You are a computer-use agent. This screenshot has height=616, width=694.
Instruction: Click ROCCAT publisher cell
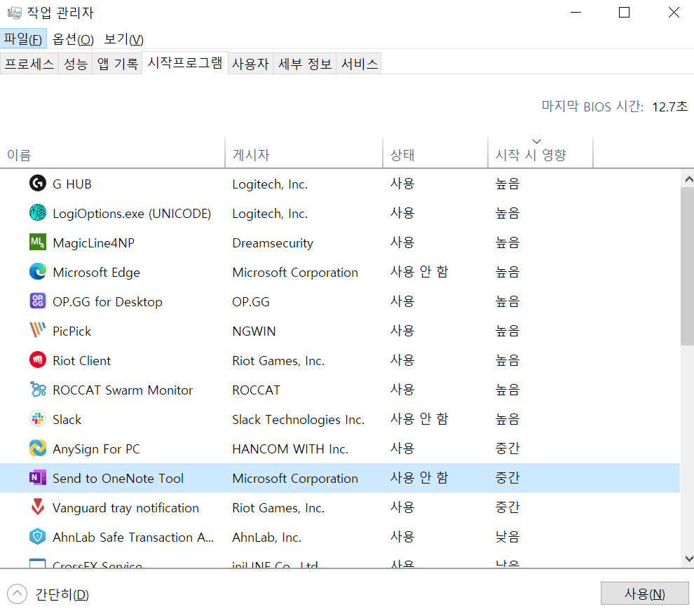pos(257,390)
